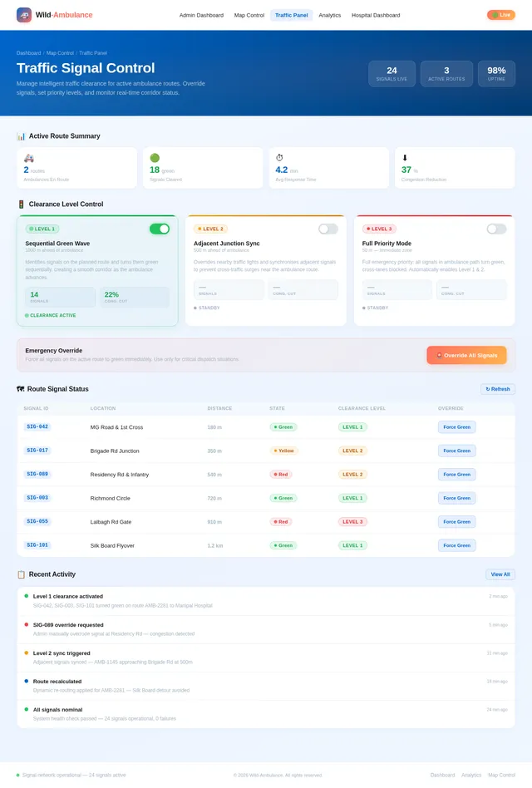Click the Wild-Ambulance logo icon
Viewport: 532px width, 788px height.
(24, 15)
